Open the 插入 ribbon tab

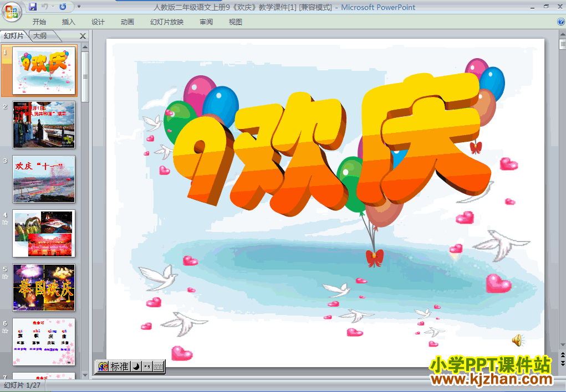[x=69, y=22]
